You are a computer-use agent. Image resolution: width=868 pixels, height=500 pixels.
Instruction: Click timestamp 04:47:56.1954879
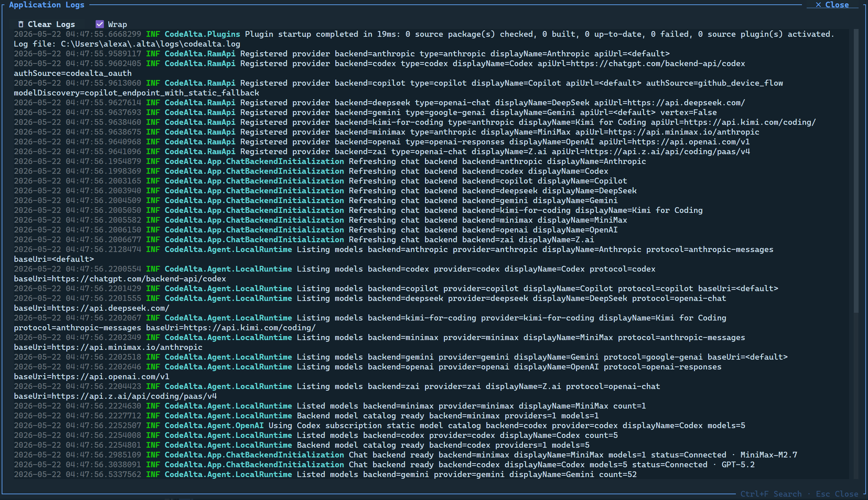(103, 161)
